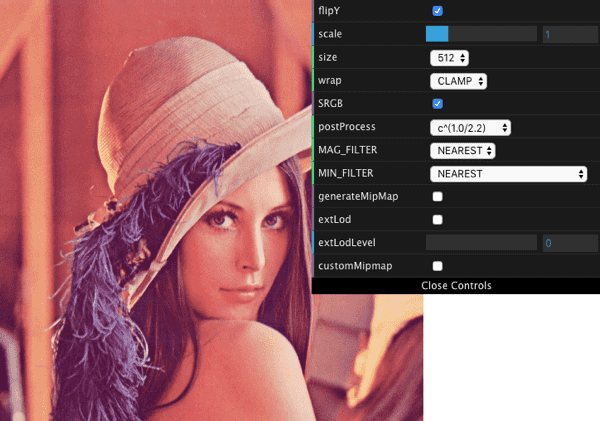Screen dimensions: 600x421
Task: Enable the generateMipMap checkbox
Action: click(437, 196)
